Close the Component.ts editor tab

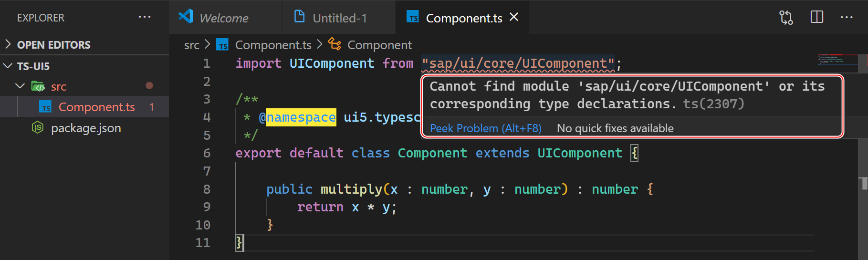point(514,17)
